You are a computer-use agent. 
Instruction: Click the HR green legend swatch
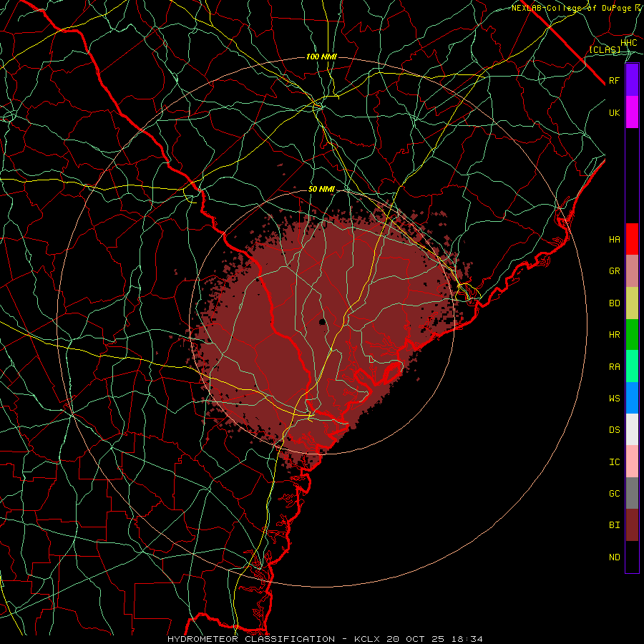(x=632, y=335)
